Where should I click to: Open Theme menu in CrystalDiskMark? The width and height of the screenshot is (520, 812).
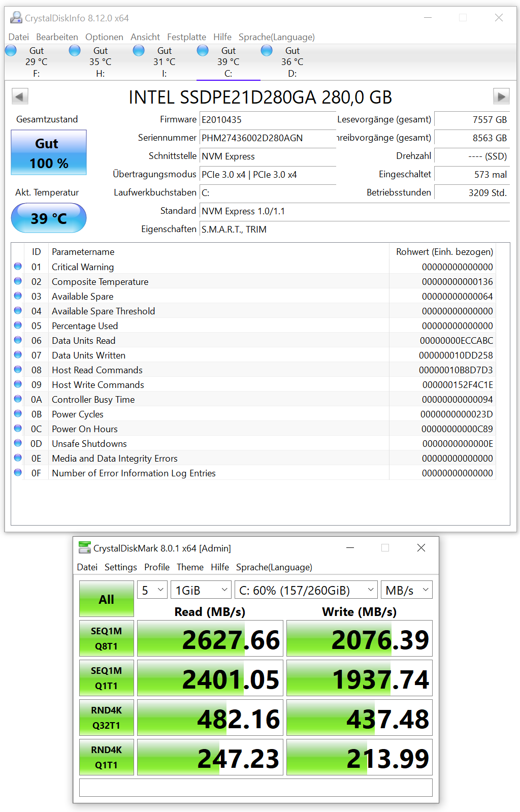tap(190, 567)
